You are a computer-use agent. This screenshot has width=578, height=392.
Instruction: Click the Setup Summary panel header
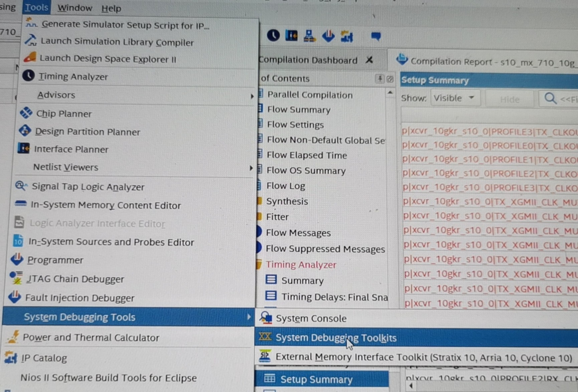coord(489,80)
